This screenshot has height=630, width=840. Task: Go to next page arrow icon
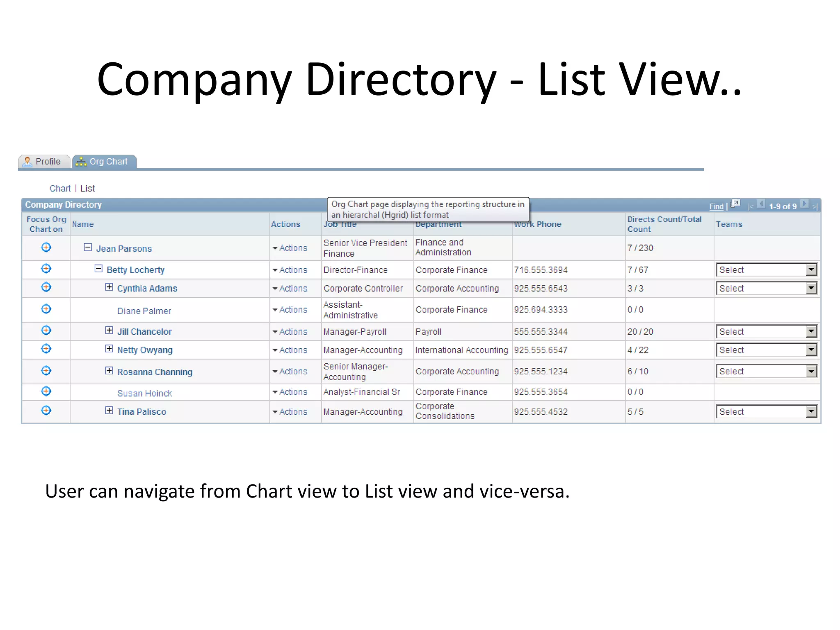coord(805,204)
